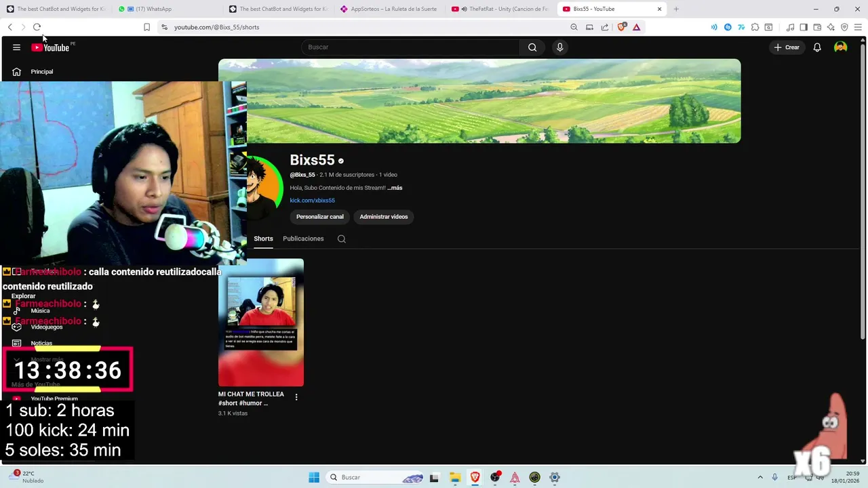
Task: Toggle the browser sidebar panel
Action: (x=804, y=27)
